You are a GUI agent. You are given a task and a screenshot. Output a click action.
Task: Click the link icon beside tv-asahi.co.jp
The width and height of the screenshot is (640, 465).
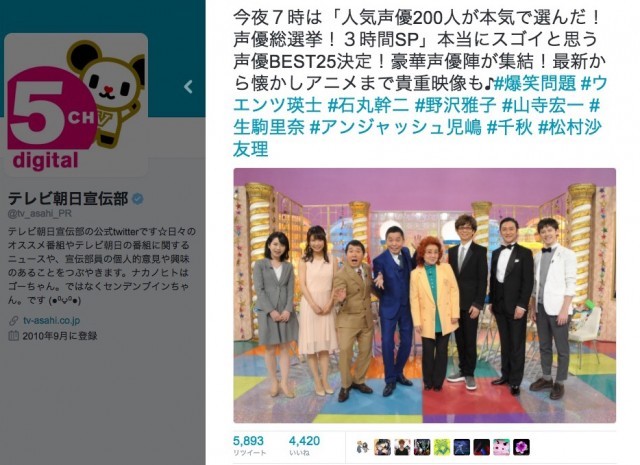pos(13,321)
